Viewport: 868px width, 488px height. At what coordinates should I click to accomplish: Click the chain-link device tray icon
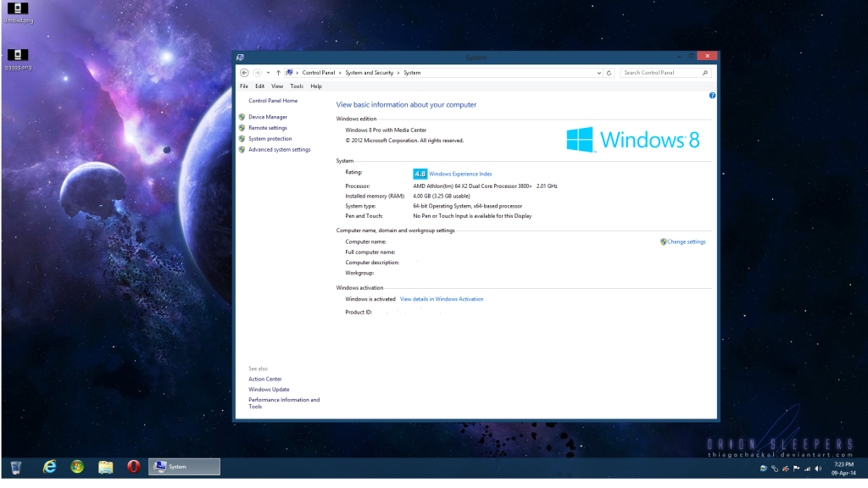click(775, 469)
